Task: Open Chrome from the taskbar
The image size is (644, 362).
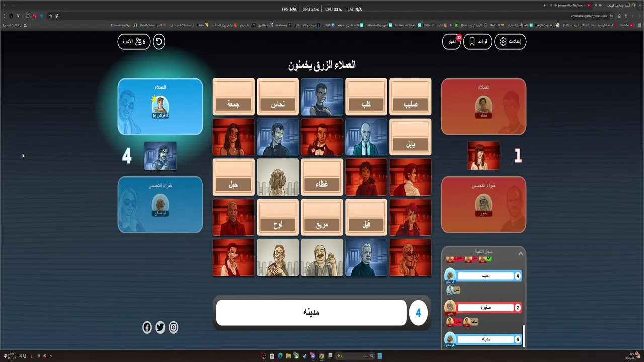Action: click(321, 356)
